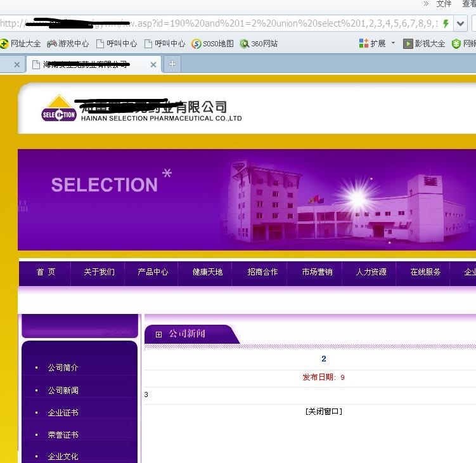Open 关于我们 navigation item
Viewport: 476px width, 463px height.
[99, 272]
